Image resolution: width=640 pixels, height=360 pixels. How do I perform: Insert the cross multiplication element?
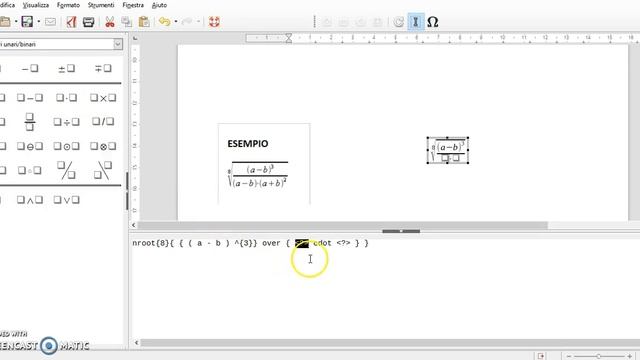pyautogui.click(x=103, y=98)
